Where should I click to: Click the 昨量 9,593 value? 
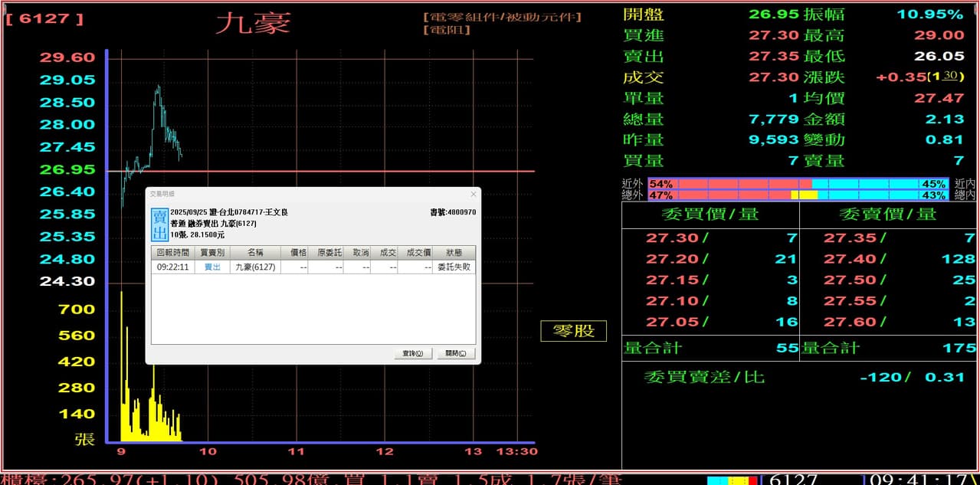pyautogui.click(x=774, y=139)
